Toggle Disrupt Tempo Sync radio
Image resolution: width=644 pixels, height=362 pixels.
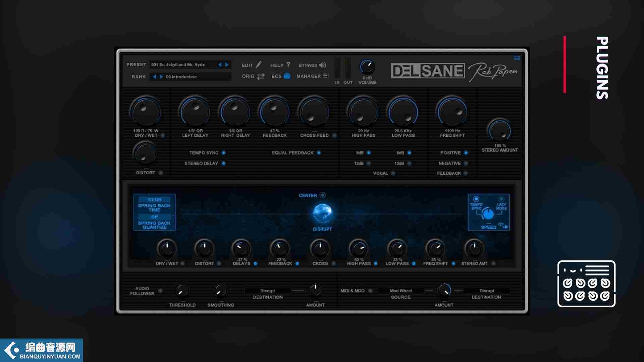pyautogui.click(x=476, y=199)
